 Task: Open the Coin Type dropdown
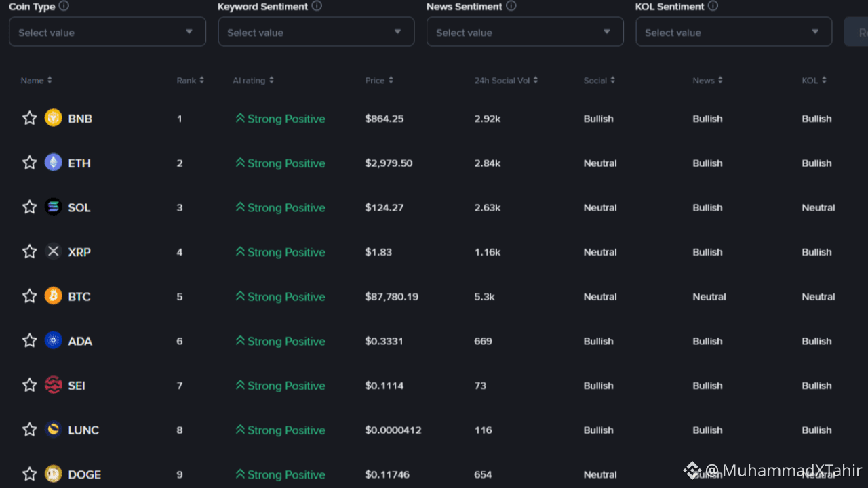coord(107,32)
